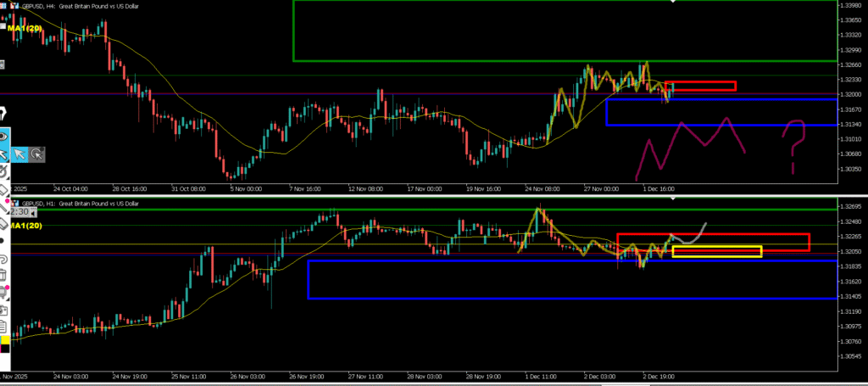Click the 28 Nov 19:00 date label
The width and height of the screenshot is (868, 386).
481,375
